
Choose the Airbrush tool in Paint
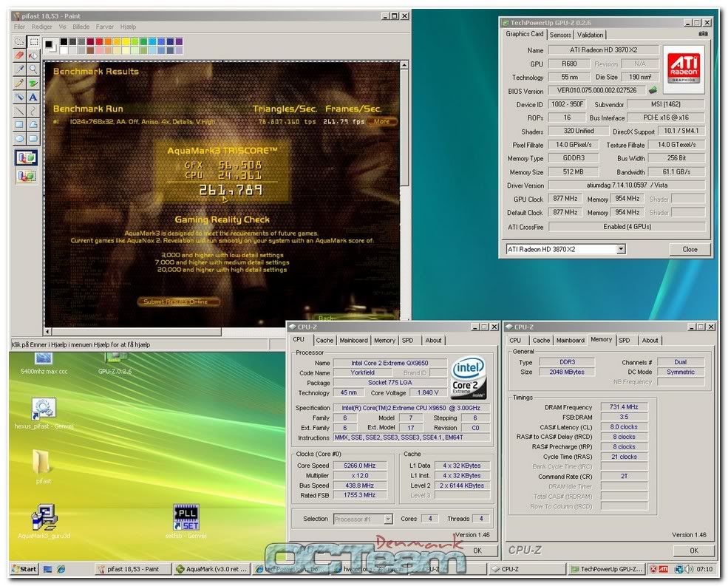[x=19, y=97]
